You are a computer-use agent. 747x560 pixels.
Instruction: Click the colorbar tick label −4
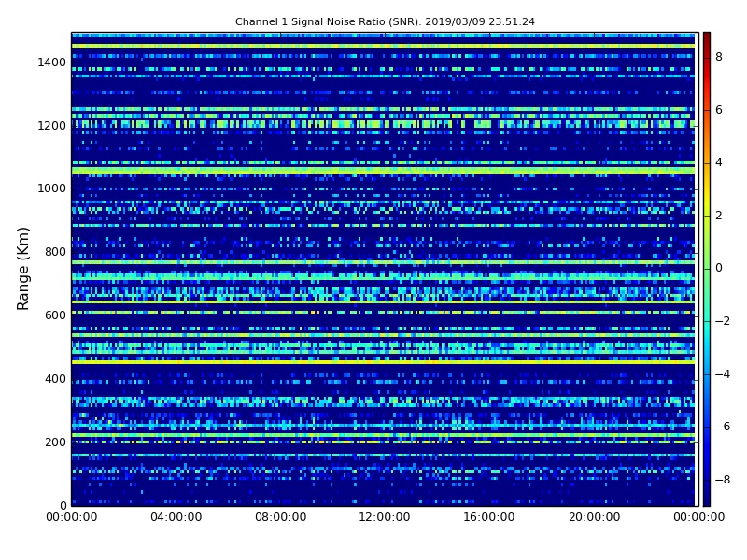coord(723,374)
